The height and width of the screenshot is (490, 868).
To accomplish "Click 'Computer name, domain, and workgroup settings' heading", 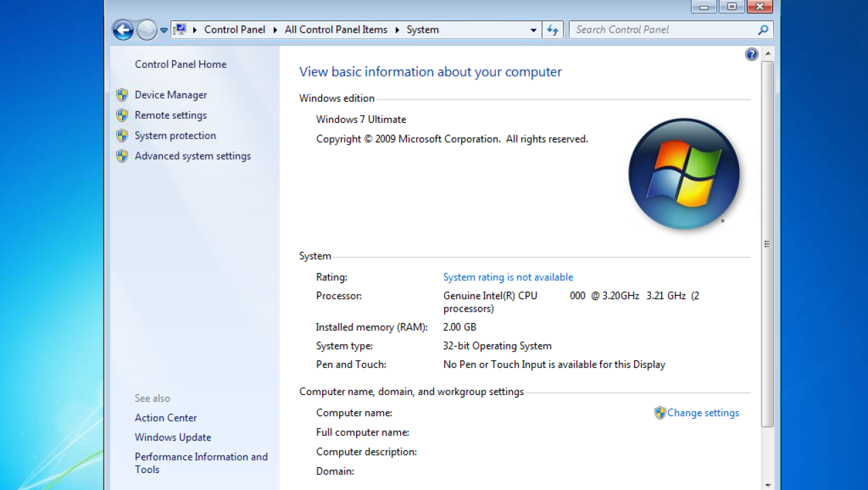I will pos(412,392).
